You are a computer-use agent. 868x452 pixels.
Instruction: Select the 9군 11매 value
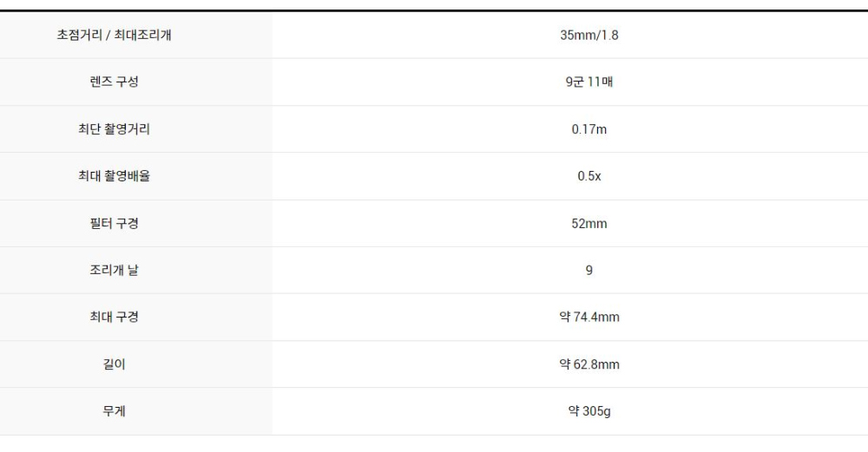[x=589, y=82]
